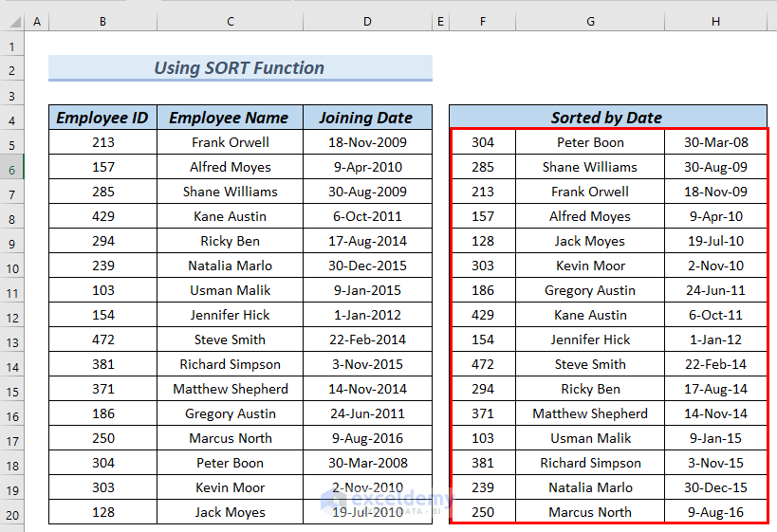Image resolution: width=777 pixels, height=532 pixels.
Task: Select 'Peter Boon' in sorted column G
Action: click(590, 142)
